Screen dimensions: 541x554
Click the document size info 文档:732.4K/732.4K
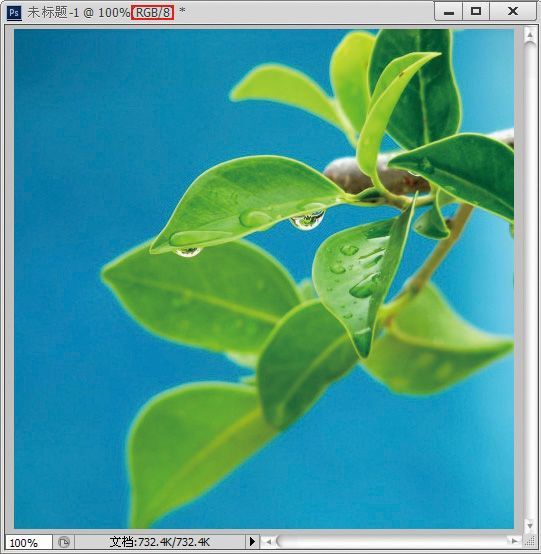[x=160, y=542]
